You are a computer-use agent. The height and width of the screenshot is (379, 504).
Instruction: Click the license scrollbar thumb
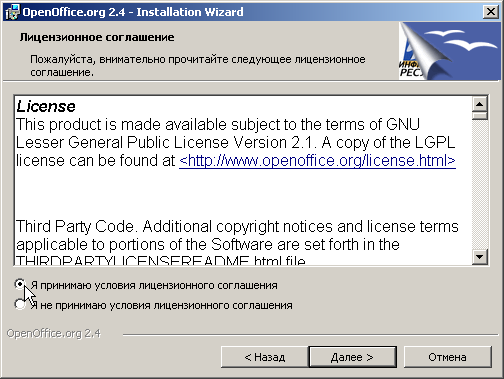[480, 116]
